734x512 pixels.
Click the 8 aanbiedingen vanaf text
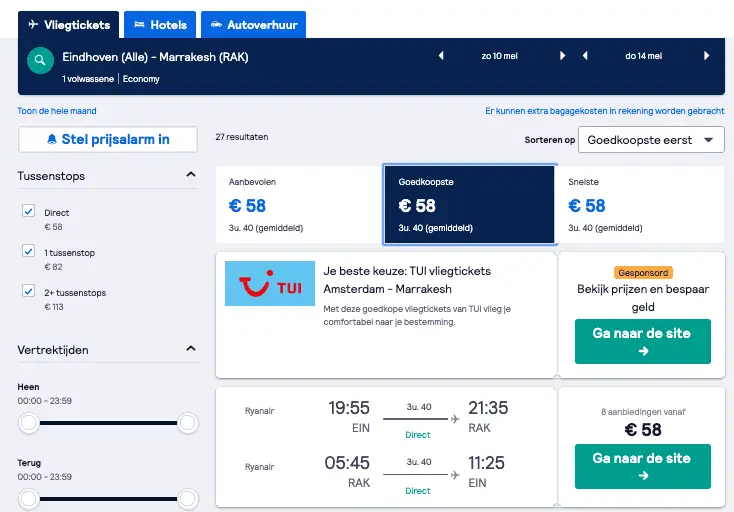click(x=643, y=412)
